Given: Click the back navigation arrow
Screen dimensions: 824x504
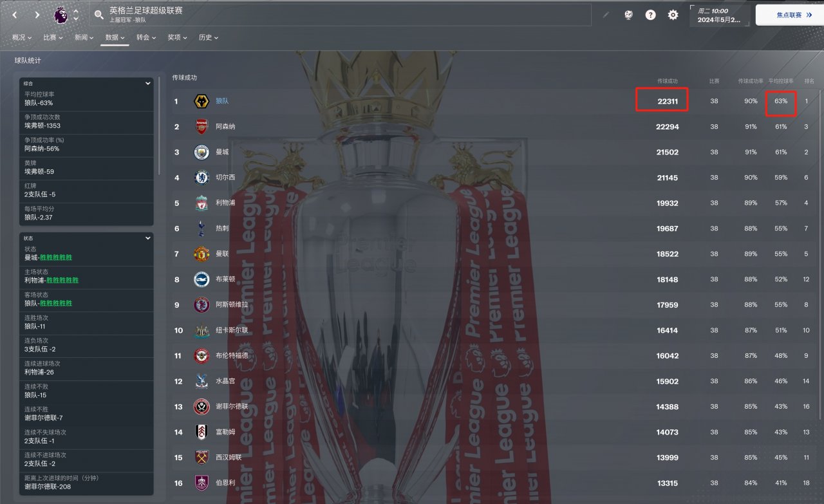Looking at the screenshot, I should tap(15, 14).
